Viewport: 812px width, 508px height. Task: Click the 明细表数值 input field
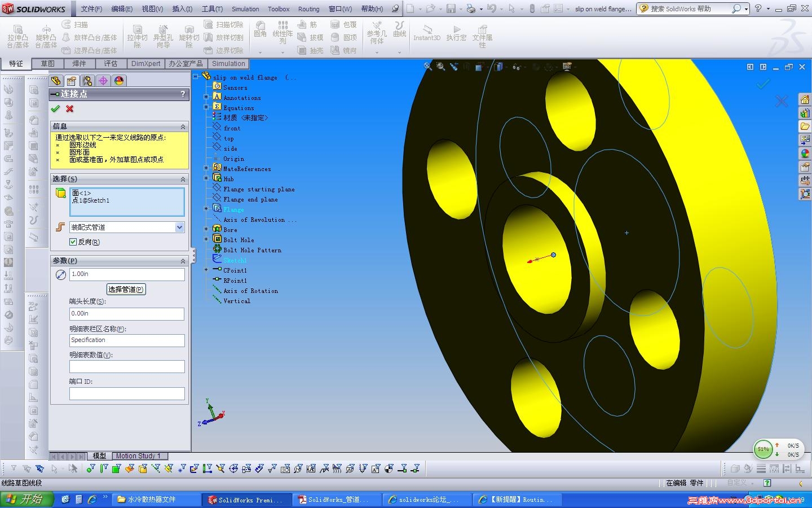(x=127, y=367)
